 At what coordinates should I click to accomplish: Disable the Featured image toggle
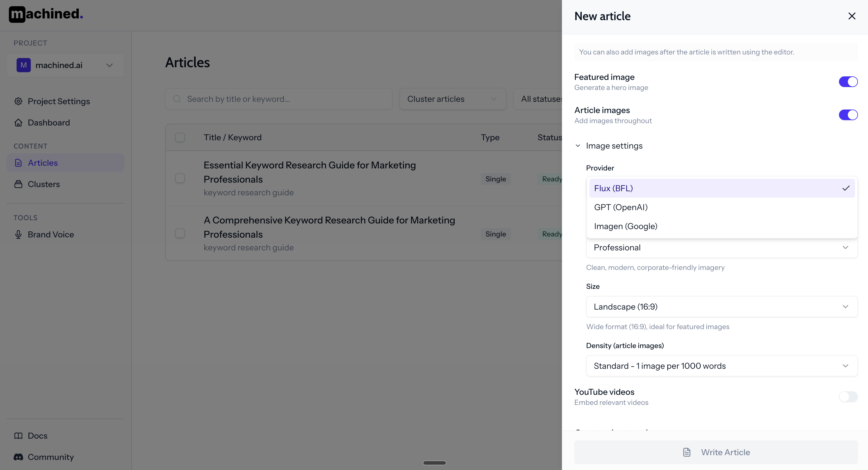[x=848, y=81]
